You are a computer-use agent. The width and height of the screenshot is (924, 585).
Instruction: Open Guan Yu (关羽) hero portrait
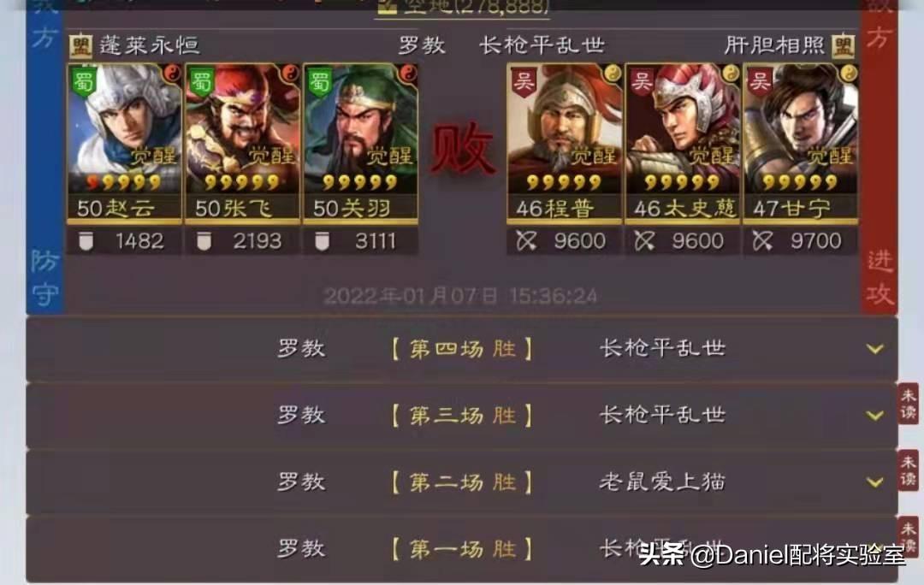click(360, 143)
